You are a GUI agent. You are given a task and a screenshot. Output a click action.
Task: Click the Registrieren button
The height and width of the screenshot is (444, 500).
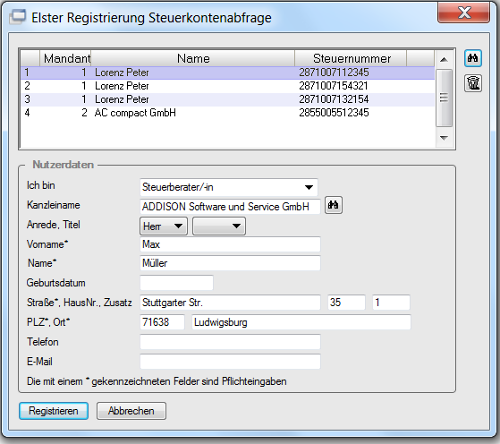[54, 411]
